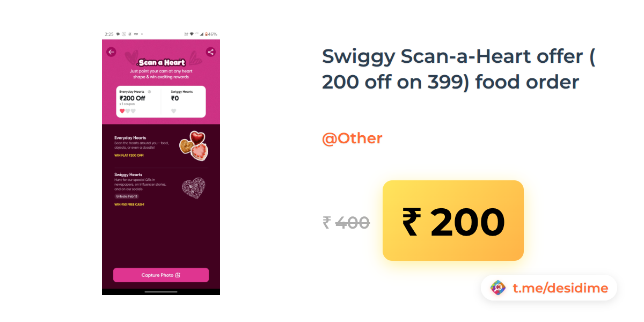644x322 pixels.
Task: Click the Unlocks Feb 13 badge
Action: pos(127,196)
